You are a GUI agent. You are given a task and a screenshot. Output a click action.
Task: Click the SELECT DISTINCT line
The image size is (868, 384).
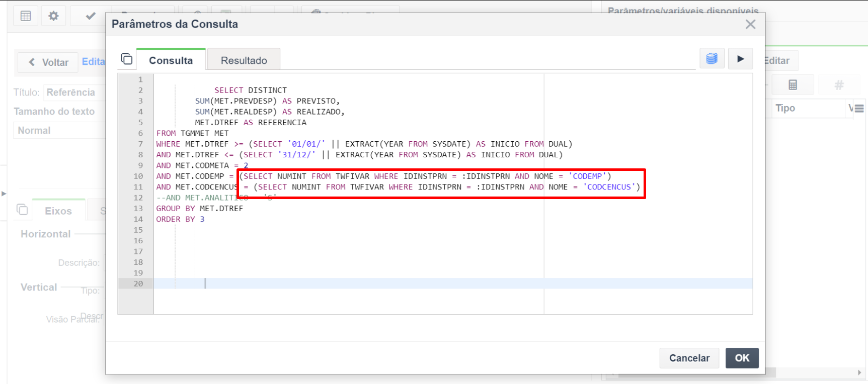coord(251,90)
